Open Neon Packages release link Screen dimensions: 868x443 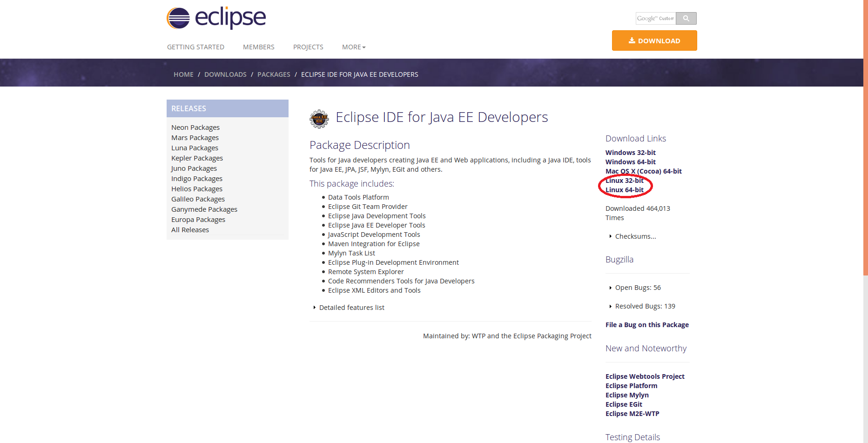(195, 128)
